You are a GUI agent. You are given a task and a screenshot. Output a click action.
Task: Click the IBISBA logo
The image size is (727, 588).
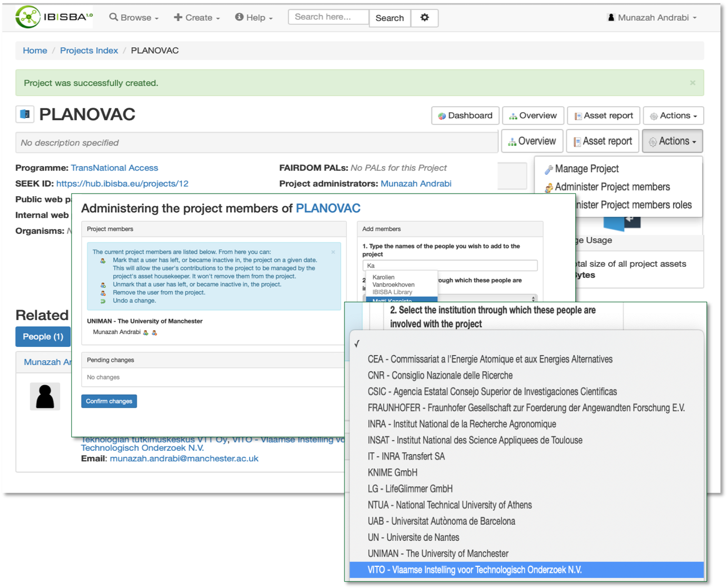(54, 17)
